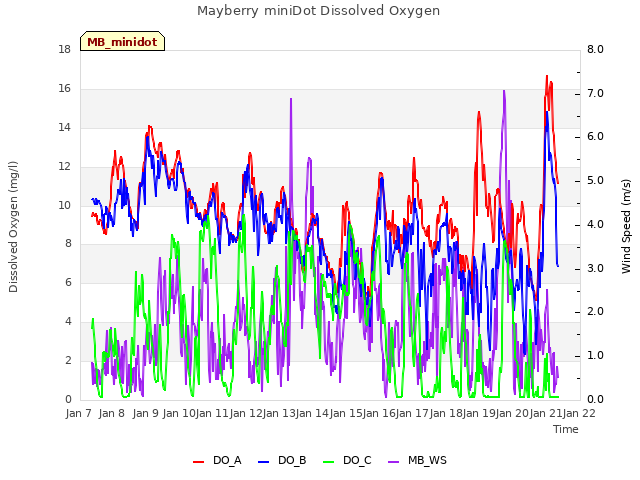Click the 4.0 wind speed tick label
Viewport: 640px width, 480px height.
[x=595, y=224]
